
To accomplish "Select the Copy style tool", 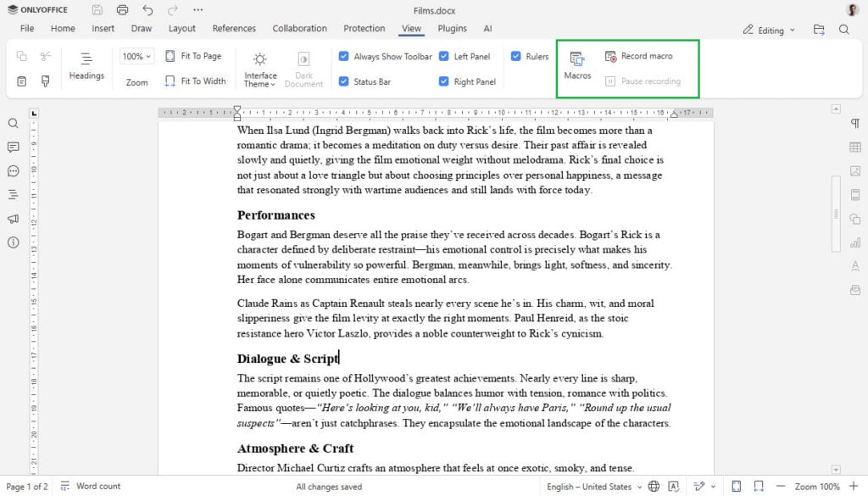I will [x=45, y=81].
